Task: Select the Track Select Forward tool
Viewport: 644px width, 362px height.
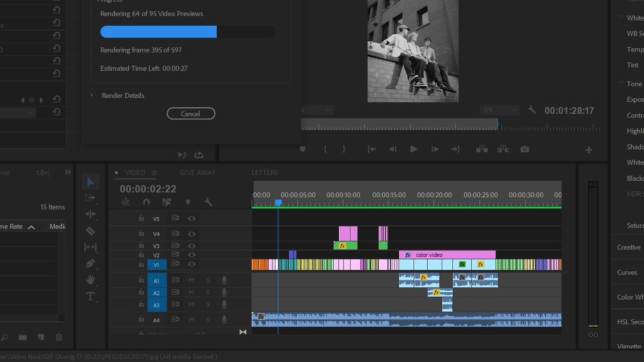Action: 90,198
